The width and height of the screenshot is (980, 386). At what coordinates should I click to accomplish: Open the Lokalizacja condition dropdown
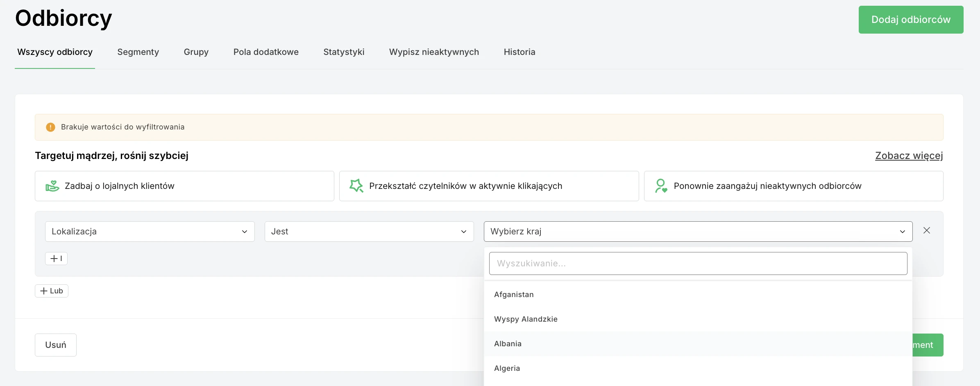click(x=150, y=231)
